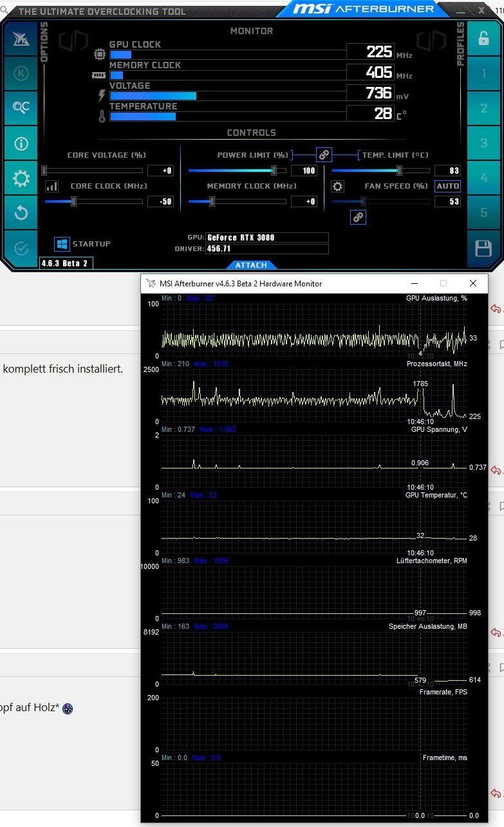The width and height of the screenshot is (504, 827).
Task: Click the Power Limit slider handle
Action: [x=274, y=171]
